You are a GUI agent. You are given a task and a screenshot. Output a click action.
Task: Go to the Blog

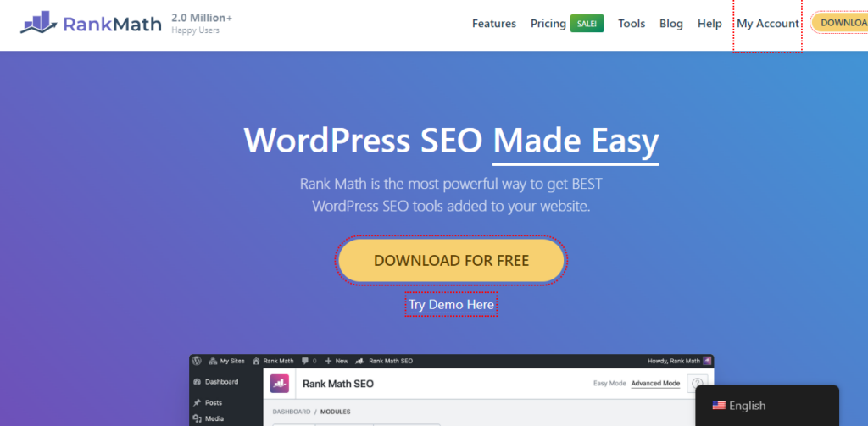[671, 24]
